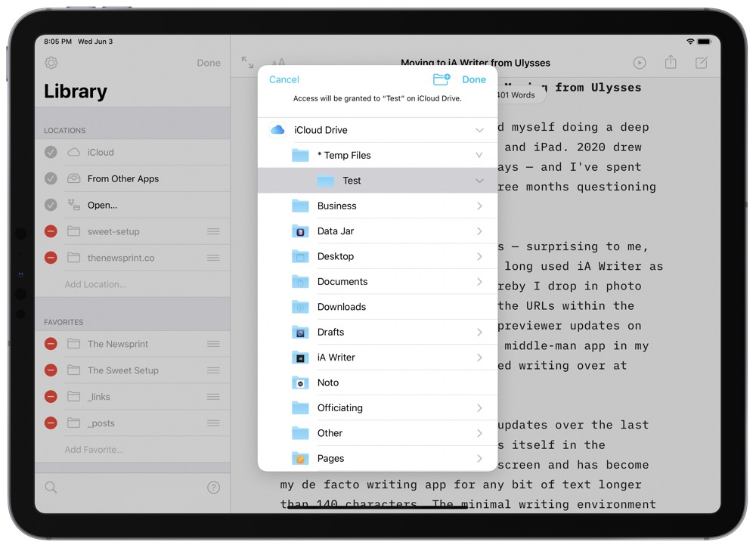Viewport: 756px width, 548px height.
Task: Expand the Desktop folder chevron
Action: (x=479, y=256)
